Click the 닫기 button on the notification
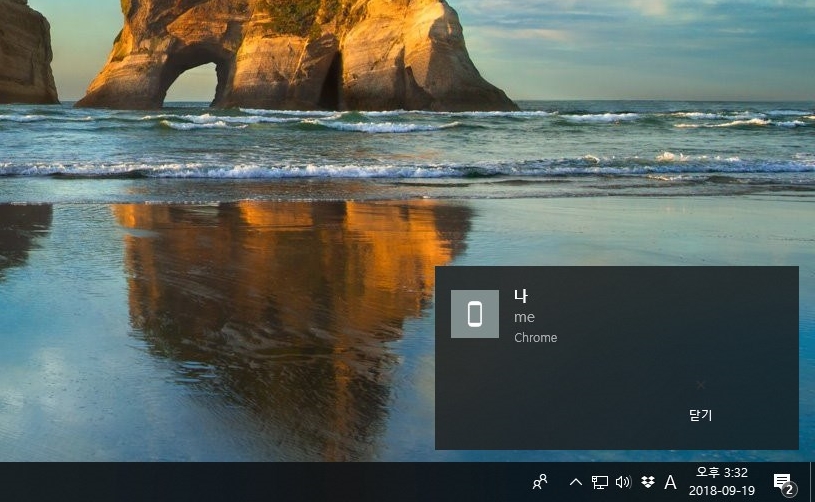Image resolution: width=815 pixels, height=502 pixels. pos(700,415)
